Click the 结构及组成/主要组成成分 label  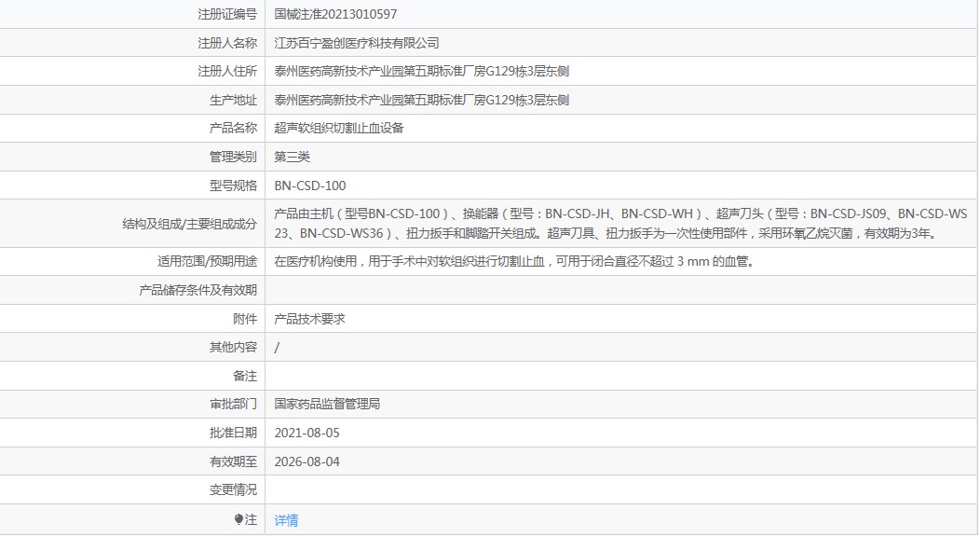pyautogui.click(x=189, y=224)
